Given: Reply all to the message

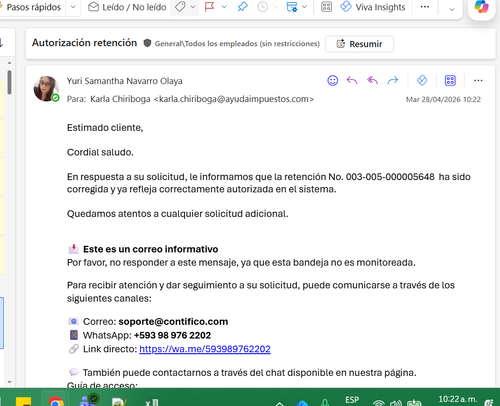Looking at the screenshot, I should (x=372, y=80).
